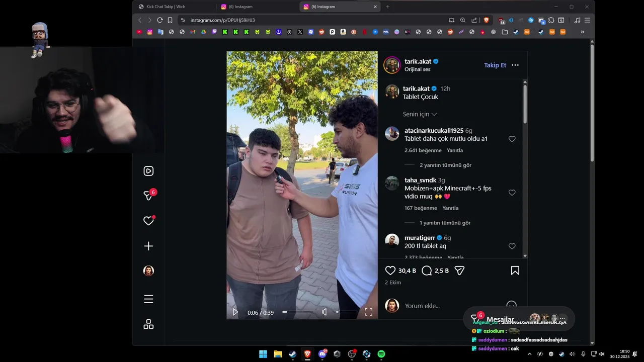This screenshot has width=644, height=362.
Task: Like the post with heart icon
Action: (x=390, y=270)
